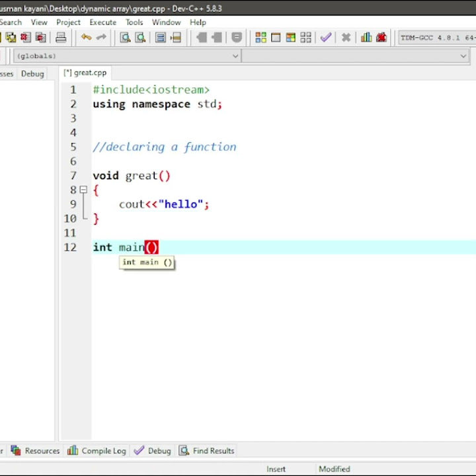This screenshot has height=476, width=476.
Task: Click the '//declaring a function' comment
Action: tap(164, 147)
